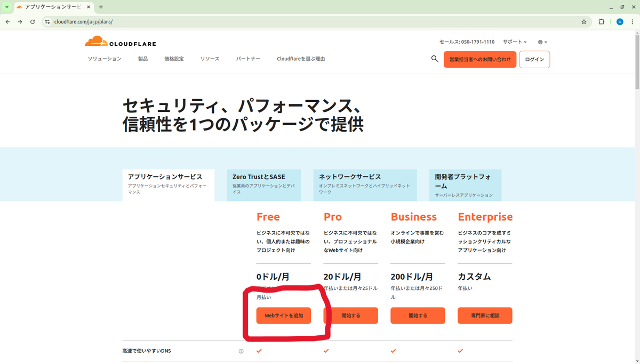This screenshot has height=364, width=640.
Task: Click the カスタム price text
Action: click(x=474, y=277)
